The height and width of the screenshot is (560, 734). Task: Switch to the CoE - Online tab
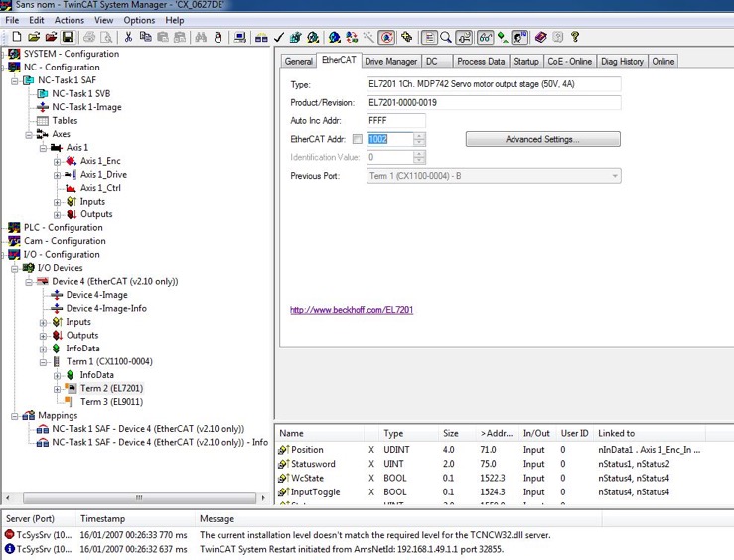tap(569, 61)
